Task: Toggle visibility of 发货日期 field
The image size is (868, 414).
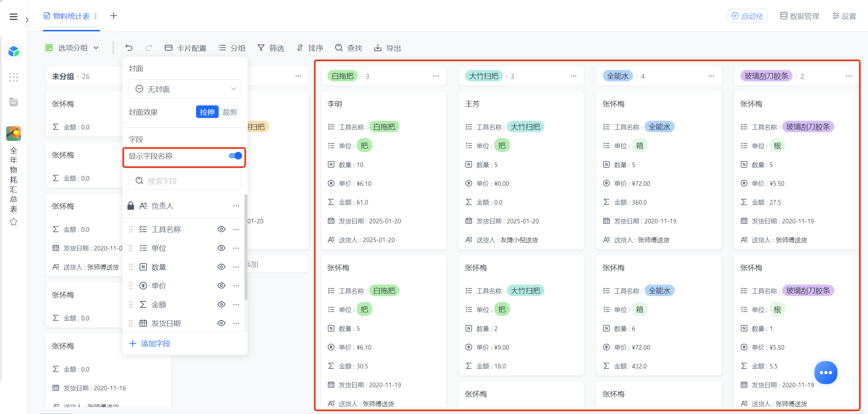Action: click(221, 323)
